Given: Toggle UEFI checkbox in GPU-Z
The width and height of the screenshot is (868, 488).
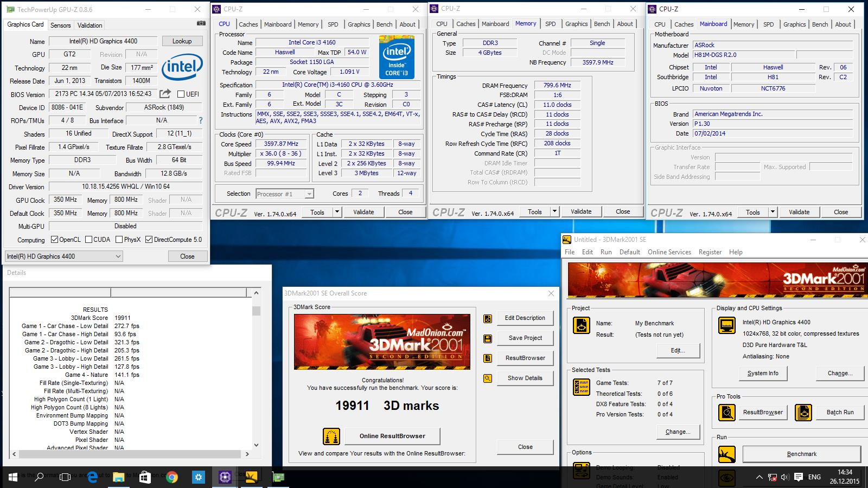Looking at the screenshot, I should click(x=181, y=94).
